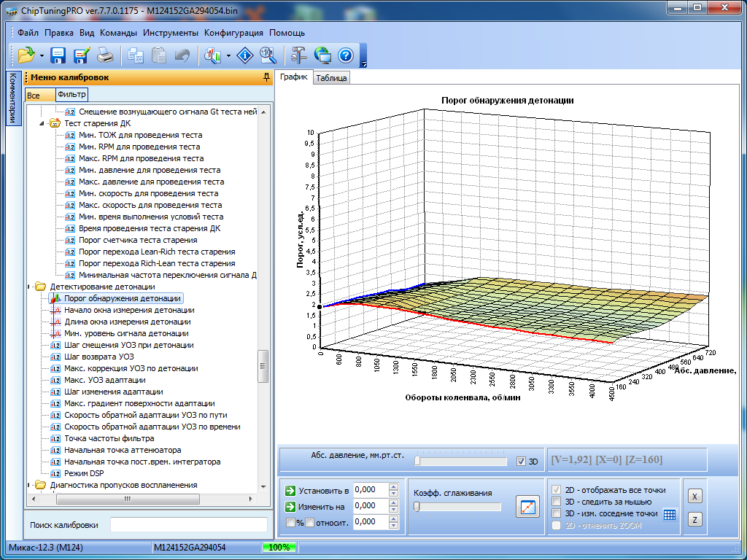
Task: Click the blue question mark help icon
Action: [x=346, y=55]
